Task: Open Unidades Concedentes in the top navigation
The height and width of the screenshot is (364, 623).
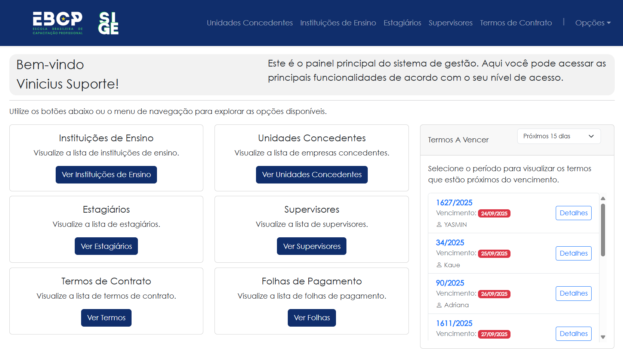Action: 250,23
